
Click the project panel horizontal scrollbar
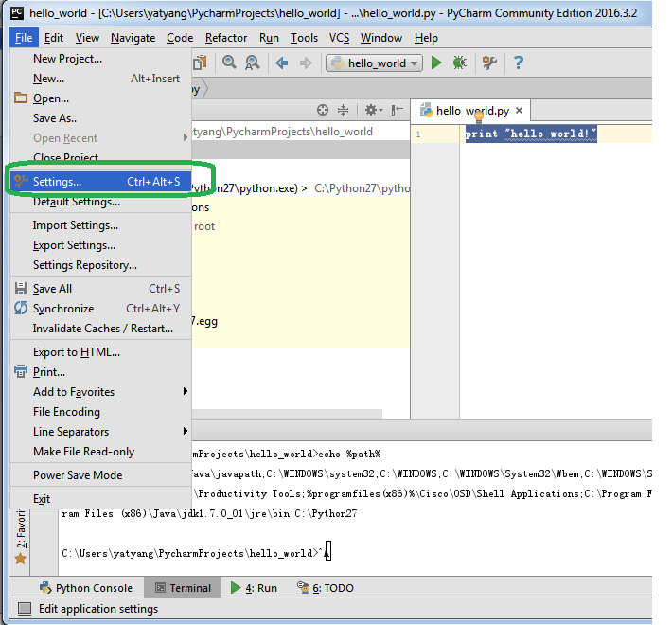pyautogui.click(x=287, y=413)
